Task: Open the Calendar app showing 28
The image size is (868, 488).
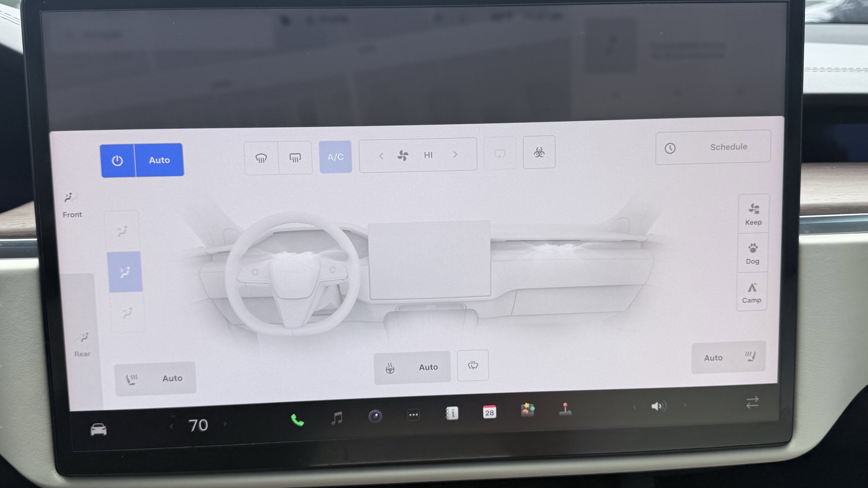Action: pyautogui.click(x=489, y=412)
